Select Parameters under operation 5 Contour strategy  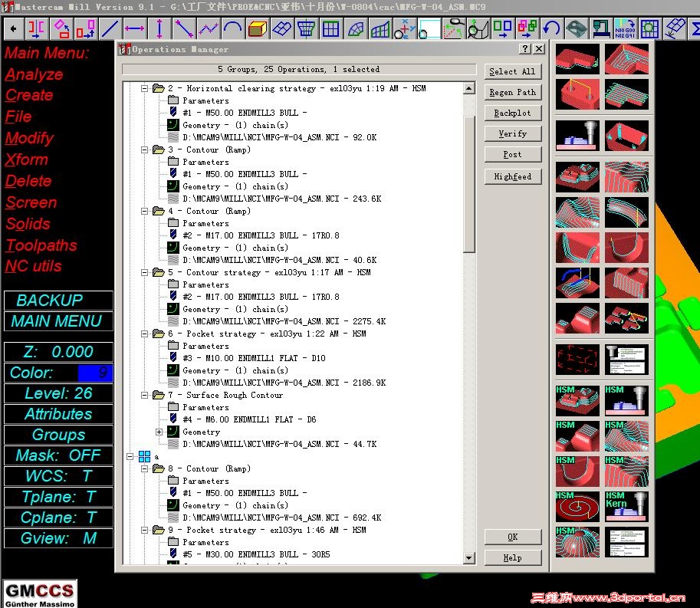205,284
